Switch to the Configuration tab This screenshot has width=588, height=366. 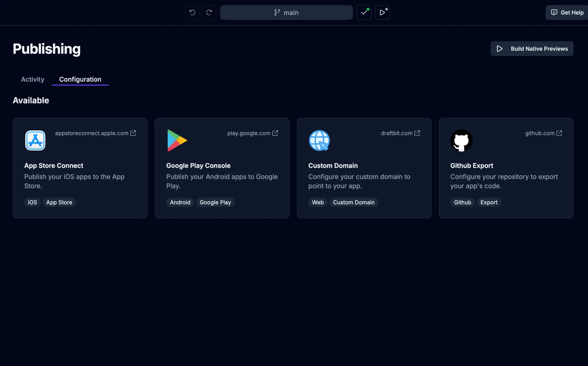click(80, 79)
